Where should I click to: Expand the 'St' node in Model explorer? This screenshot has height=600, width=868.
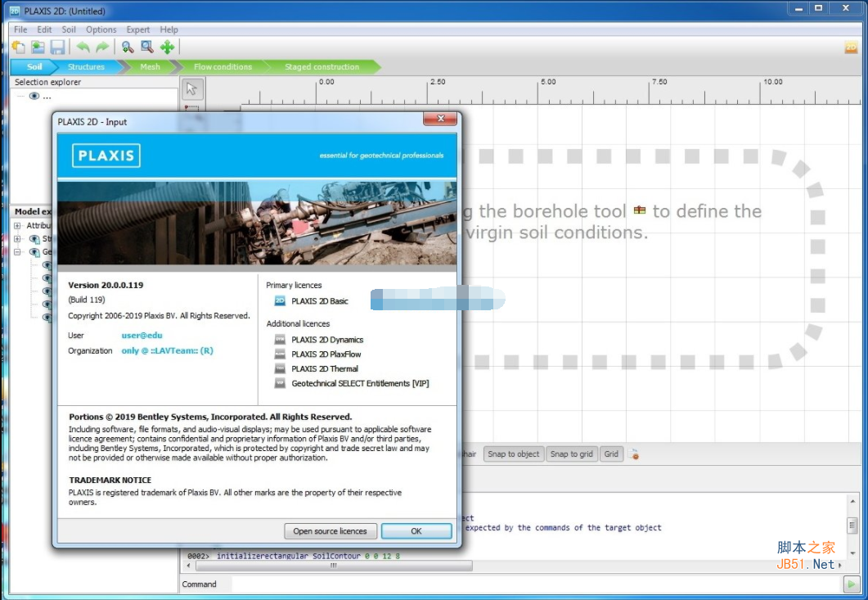(17, 239)
